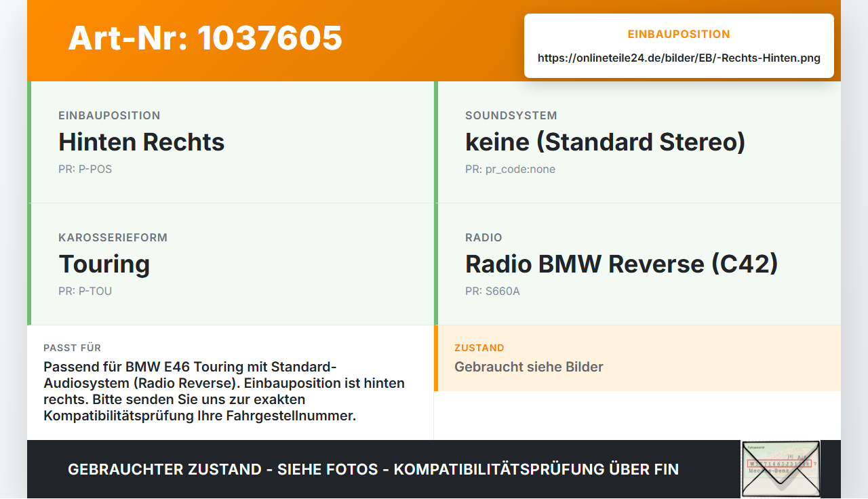Click the 'PR: P-POS' code
Image resolution: width=868 pixels, height=499 pixels.
click(85, 169)
